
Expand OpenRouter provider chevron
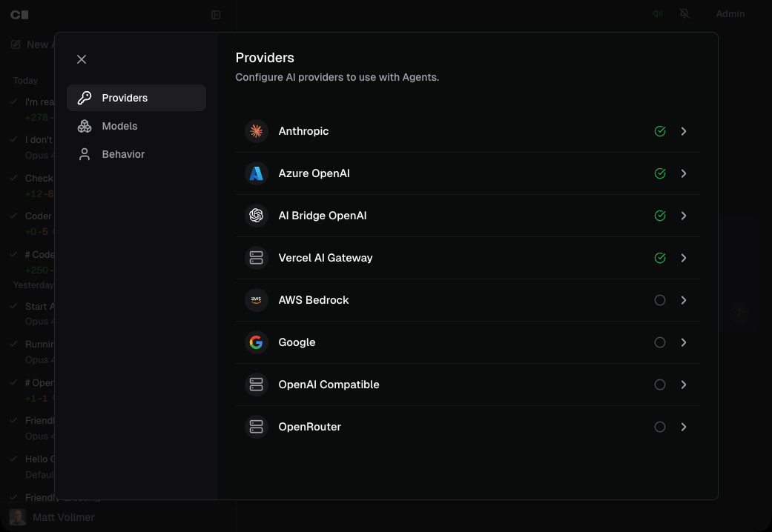point(684,427)
